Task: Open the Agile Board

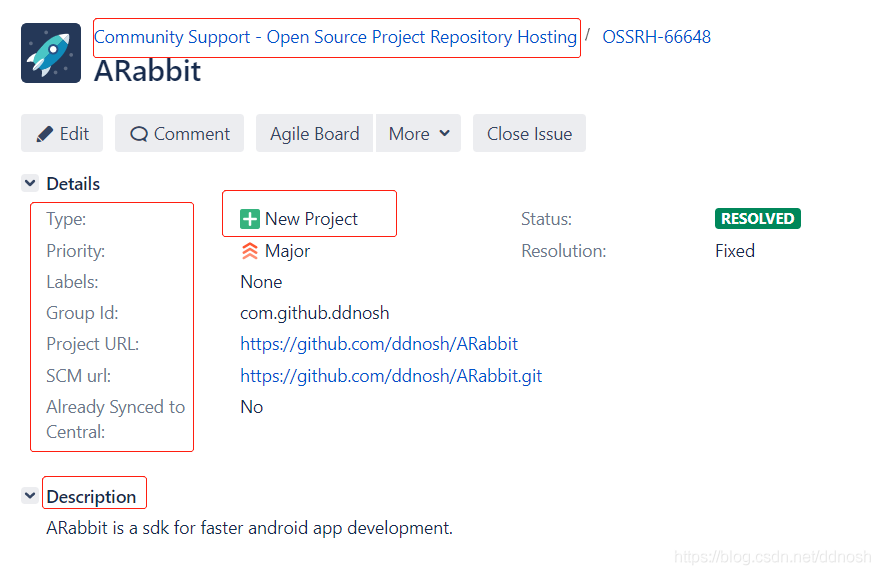Action: [314, 134]
